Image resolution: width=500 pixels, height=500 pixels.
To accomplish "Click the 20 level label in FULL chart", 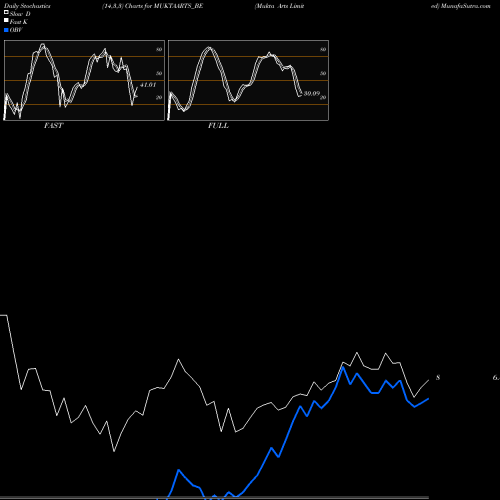I will point(323,97).
